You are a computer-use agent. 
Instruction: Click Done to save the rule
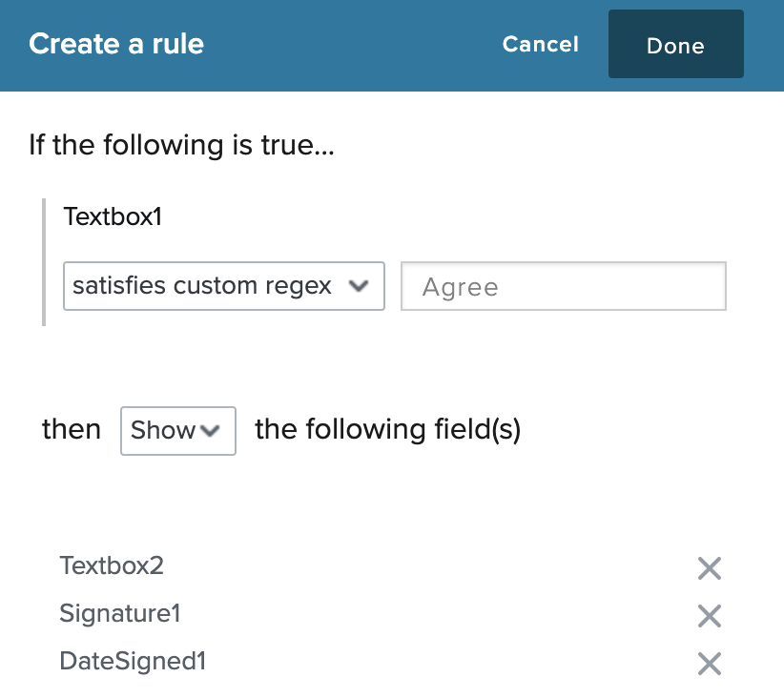(676, 44)
